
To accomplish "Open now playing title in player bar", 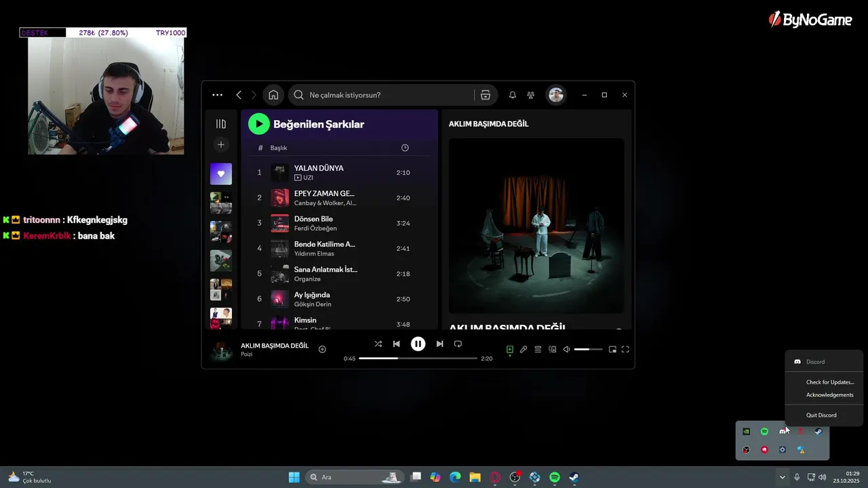I will click(275, 346).
